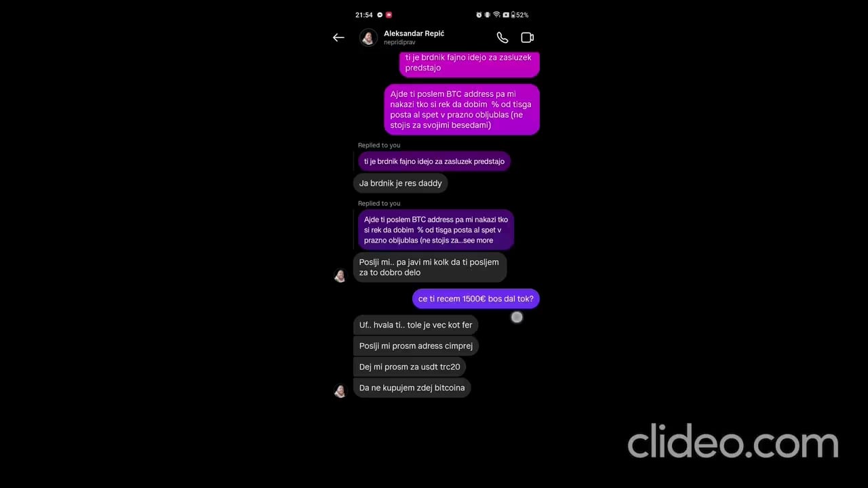Go back using the left arrow
Screen dimensions: 868x488
(x=338, y=38)
